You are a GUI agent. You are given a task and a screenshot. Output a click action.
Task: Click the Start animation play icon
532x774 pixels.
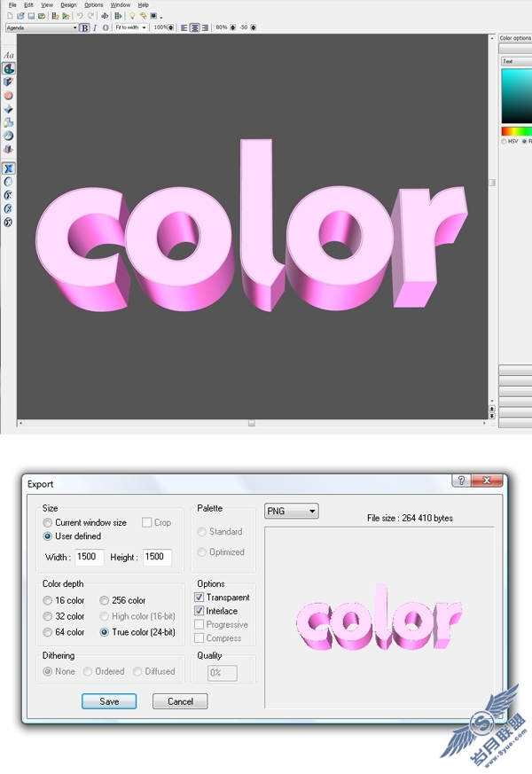[x=119, y=16]
